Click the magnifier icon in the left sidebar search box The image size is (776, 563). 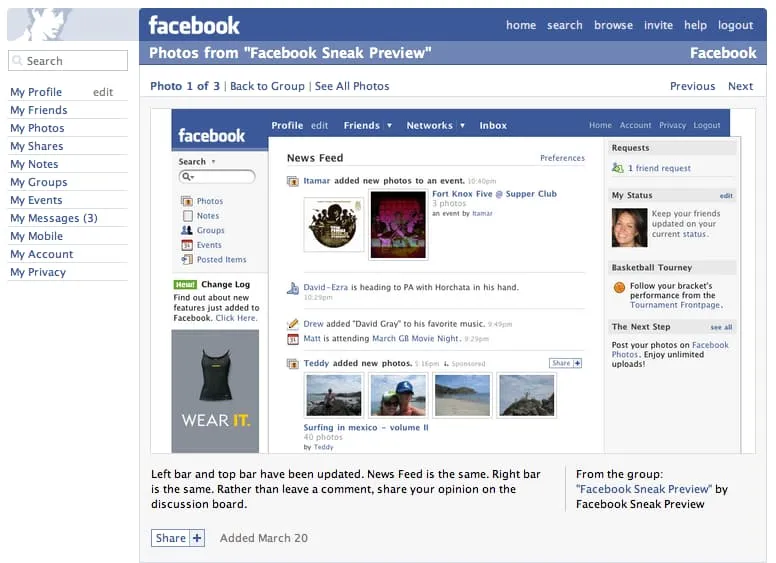point(17,61)
